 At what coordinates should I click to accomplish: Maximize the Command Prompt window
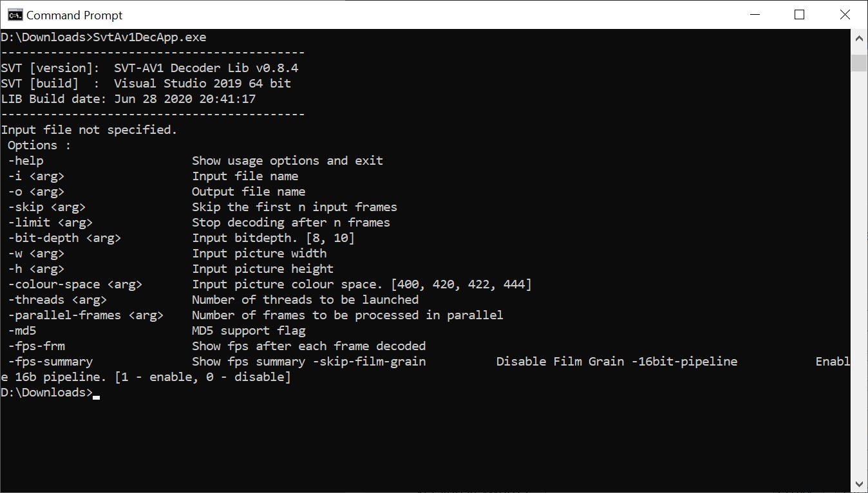click(799, 15)
